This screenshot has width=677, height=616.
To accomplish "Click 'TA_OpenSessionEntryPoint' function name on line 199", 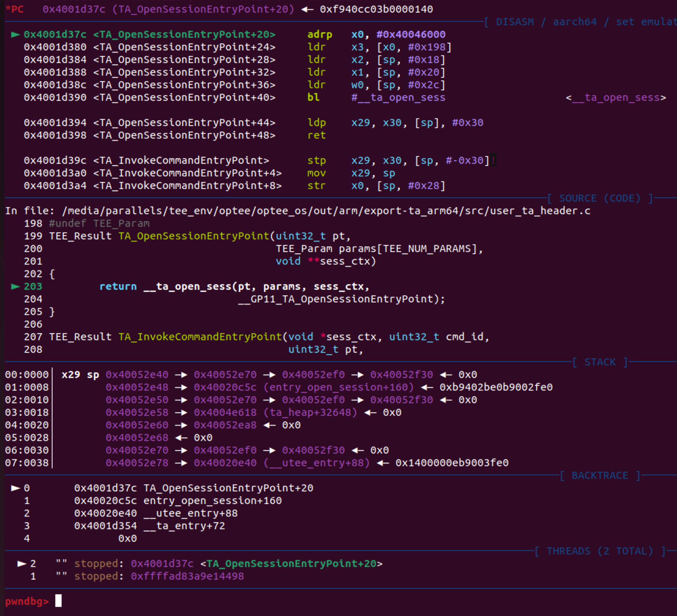I will [194, 236].
